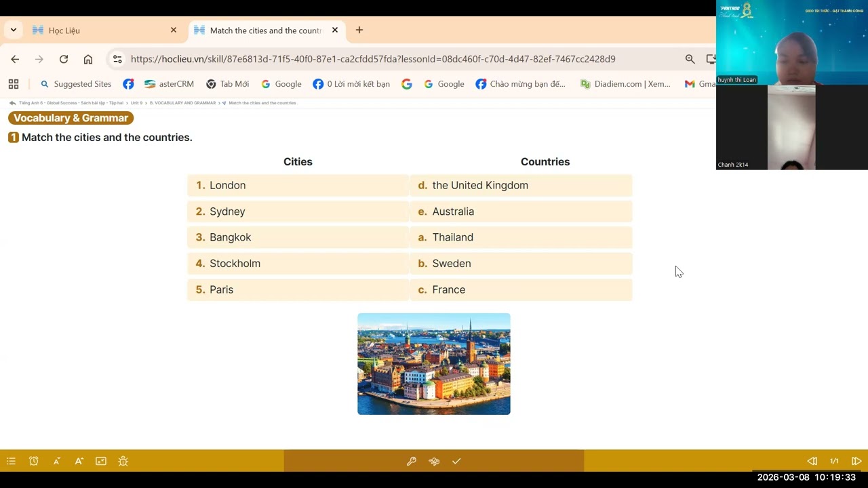
Task: Open the lesson list menu icon
Action: coord(11,461)
